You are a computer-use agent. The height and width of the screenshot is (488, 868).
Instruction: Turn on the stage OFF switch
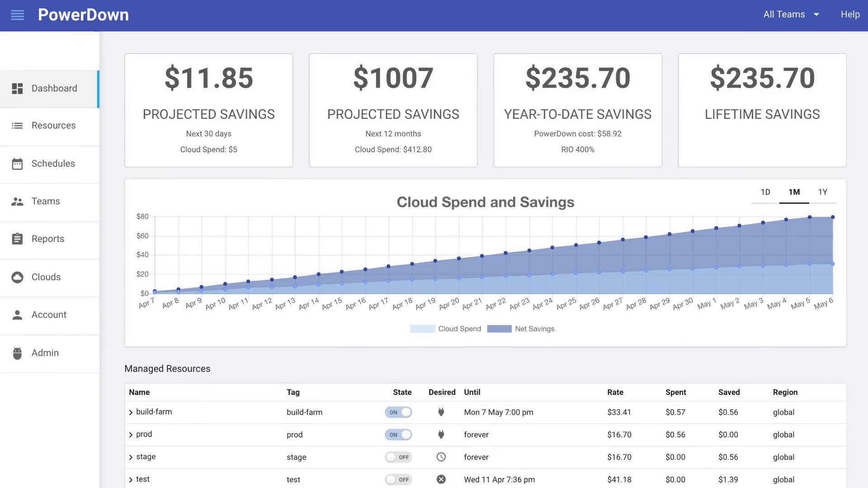coord(398,457)
